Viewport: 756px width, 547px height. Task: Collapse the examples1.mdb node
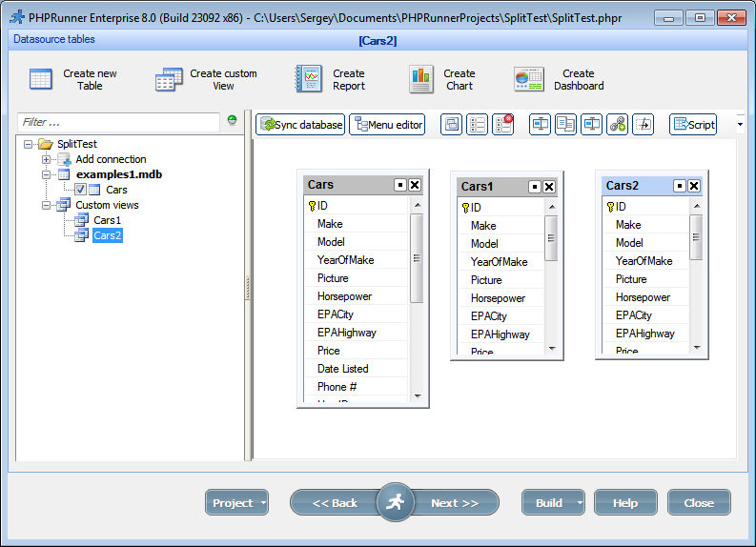pos(47,175)
